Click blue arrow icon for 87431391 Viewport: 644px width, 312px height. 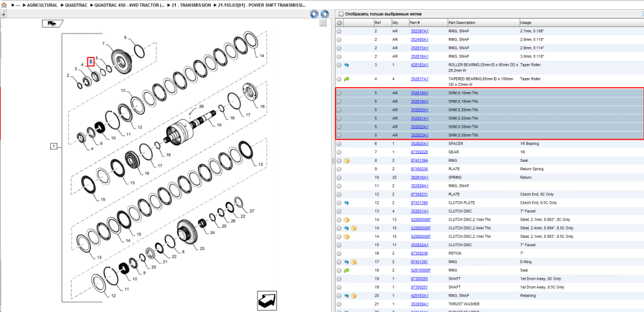coord(346,262)
